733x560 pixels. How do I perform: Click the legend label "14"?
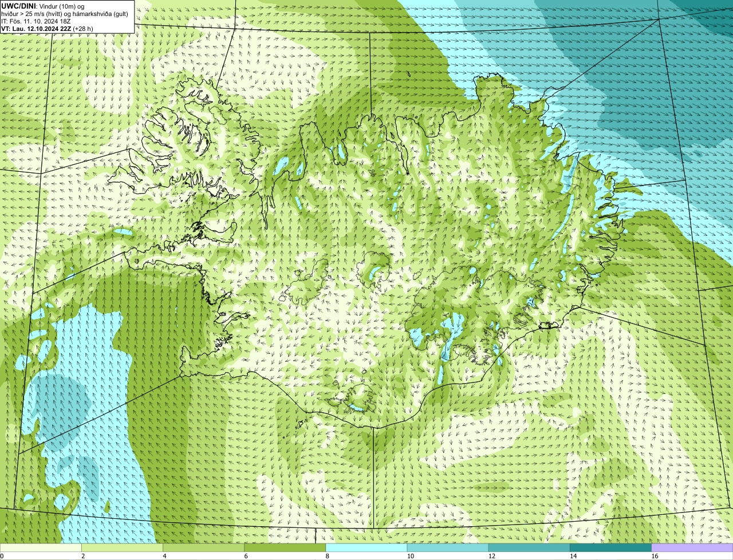click(x=573, y=556)
